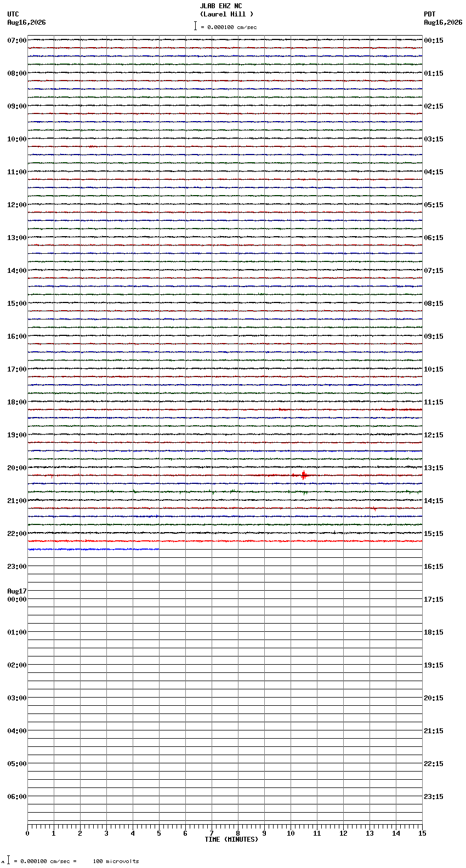Click the blue partial trace after 22:00

(x=93, y=549)
